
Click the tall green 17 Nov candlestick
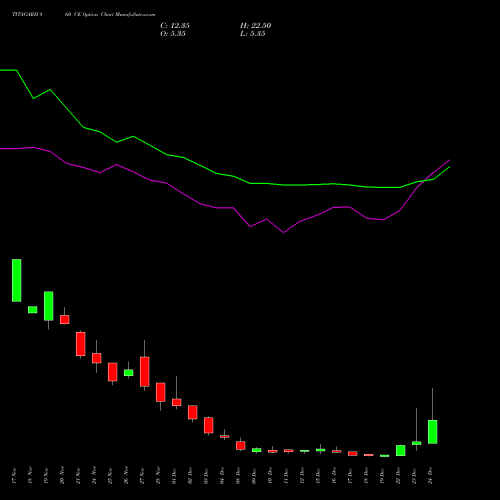point(17,280)
